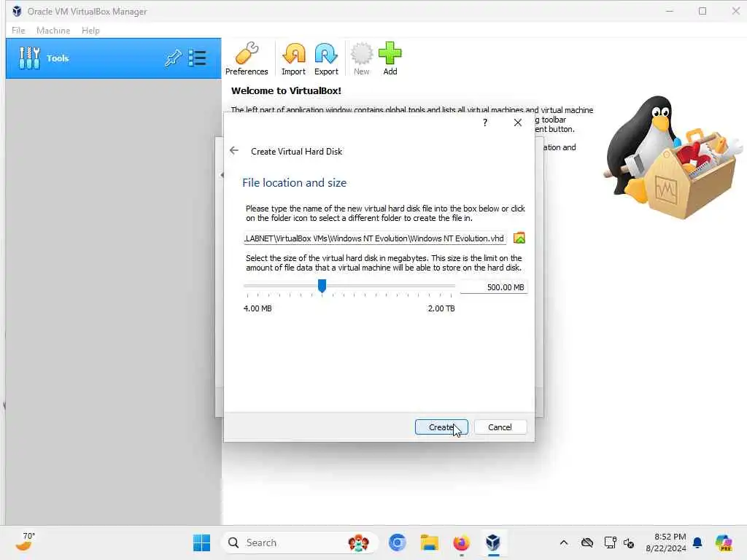This screenshot has height=560, width=747.
Task: Click the folder icon to choose disk location
Action: pyautogui.click(x=519, y=238)
